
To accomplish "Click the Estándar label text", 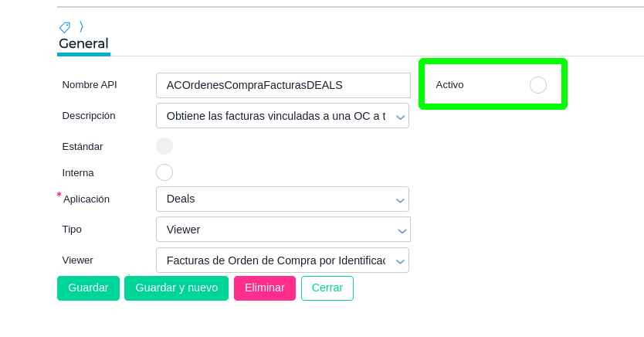I will coord(83,146).
